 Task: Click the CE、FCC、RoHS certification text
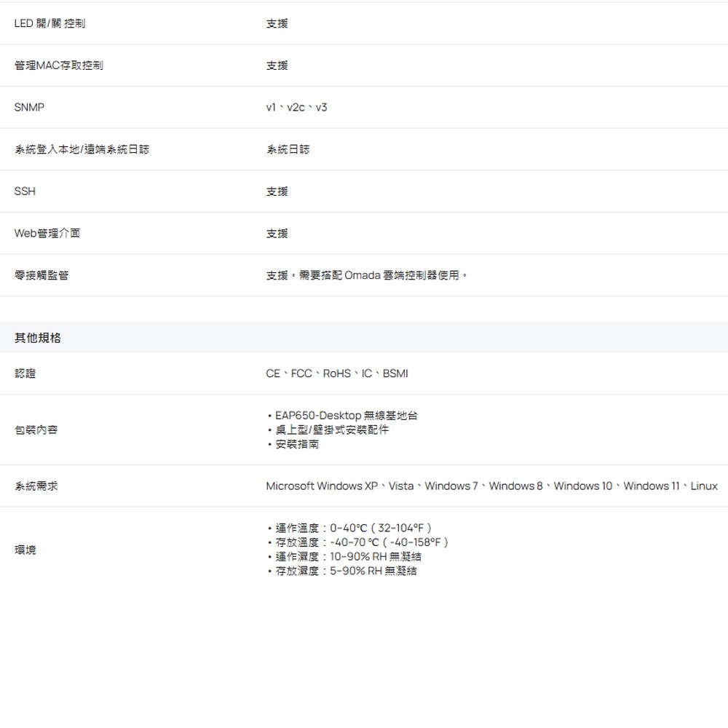[337, 373]
